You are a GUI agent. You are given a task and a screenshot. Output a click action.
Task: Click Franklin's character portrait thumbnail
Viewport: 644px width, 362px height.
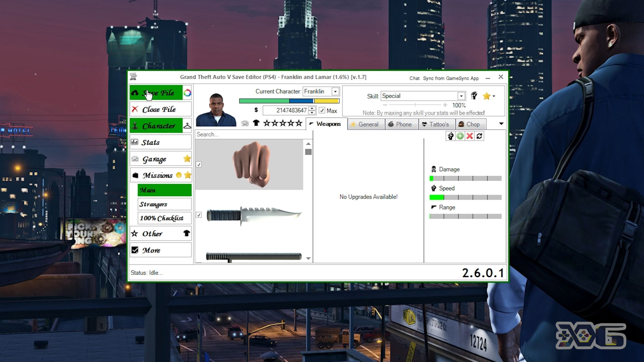[216, 109]
